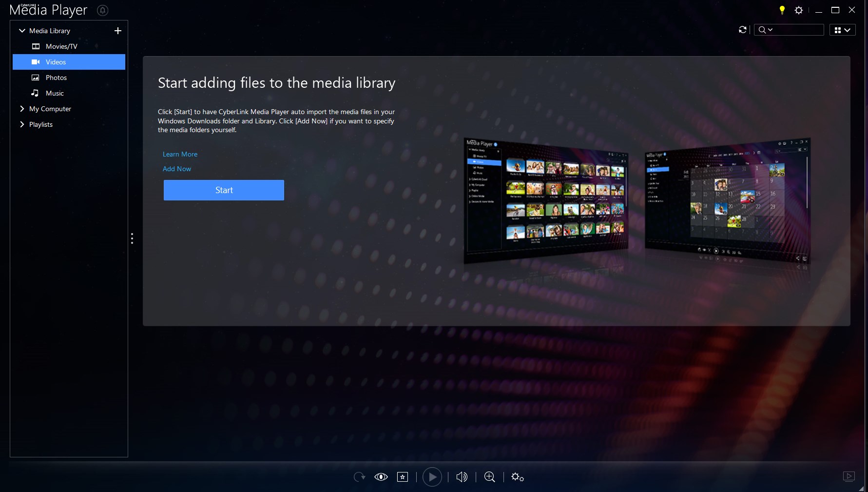Open Media Player settings via gear icon
Image resolution: width=868 pixels, height=492 pixels.
(x=799, y=10)
